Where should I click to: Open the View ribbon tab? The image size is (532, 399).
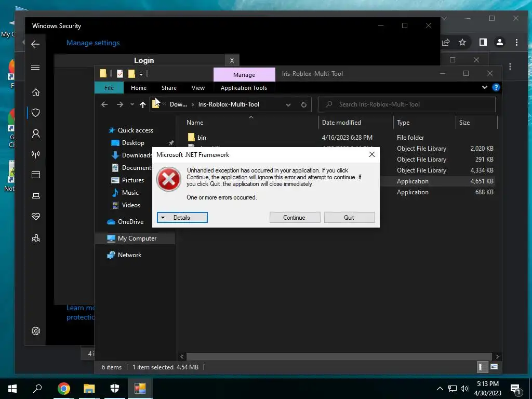[198, 87]
